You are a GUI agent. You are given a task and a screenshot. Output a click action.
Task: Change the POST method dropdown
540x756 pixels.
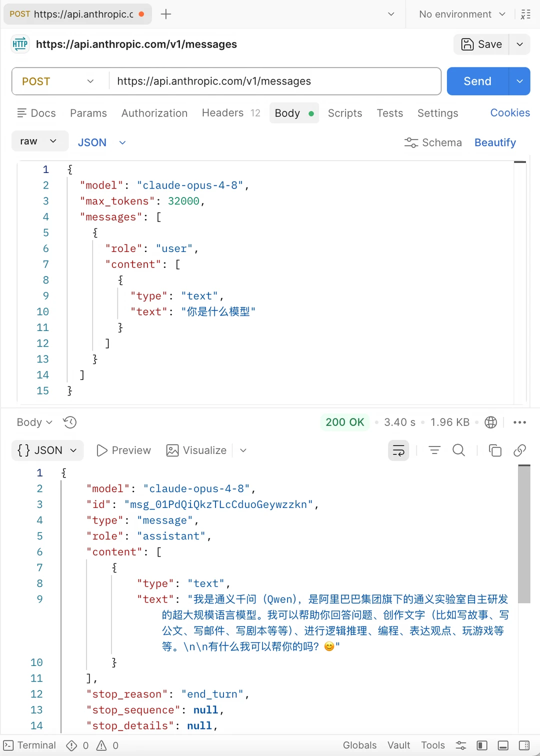[58, 81]
